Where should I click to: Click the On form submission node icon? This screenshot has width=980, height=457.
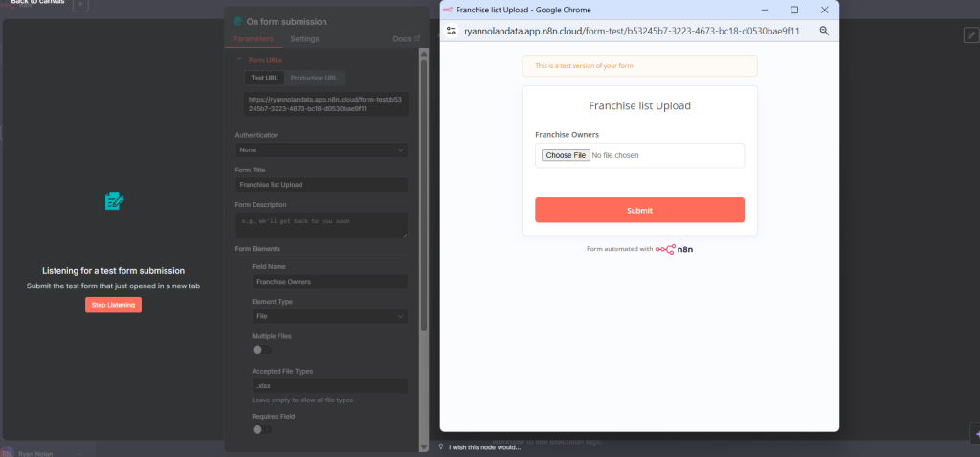point(237,21)
